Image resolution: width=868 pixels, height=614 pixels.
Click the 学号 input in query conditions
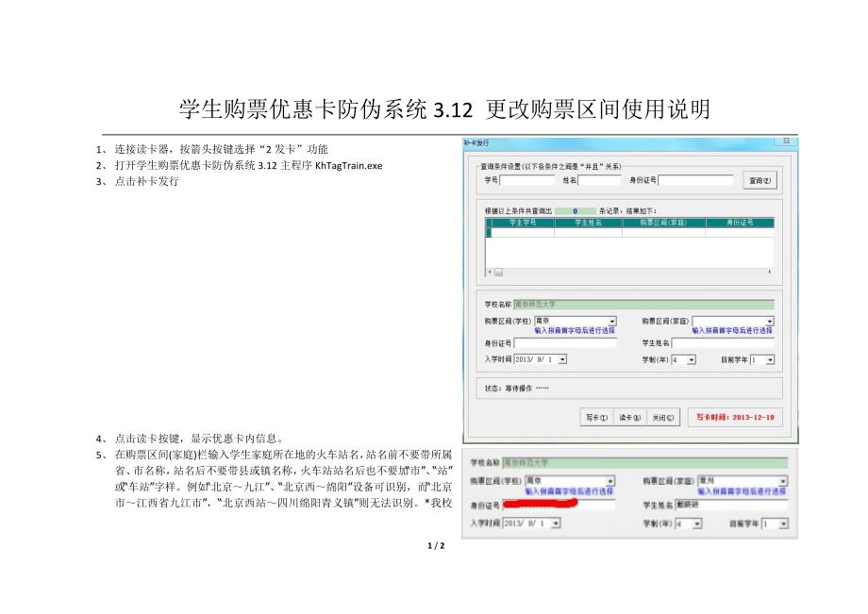click(526, 180)
